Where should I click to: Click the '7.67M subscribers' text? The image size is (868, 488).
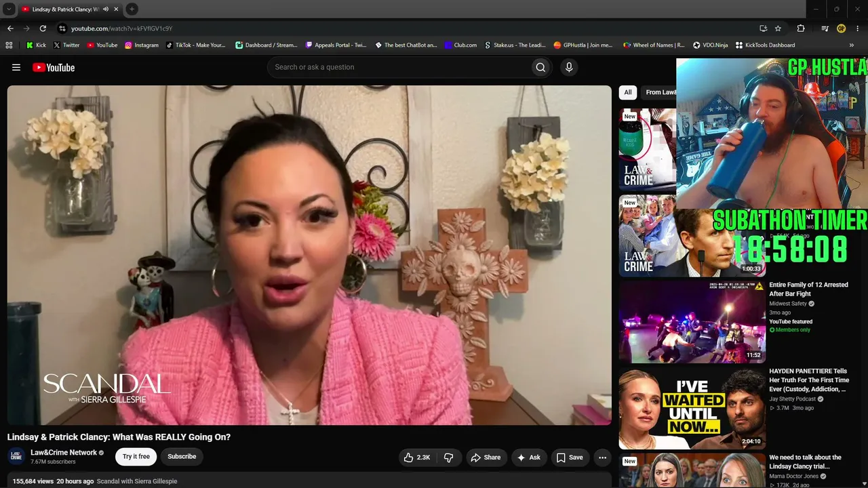point(53,462)
